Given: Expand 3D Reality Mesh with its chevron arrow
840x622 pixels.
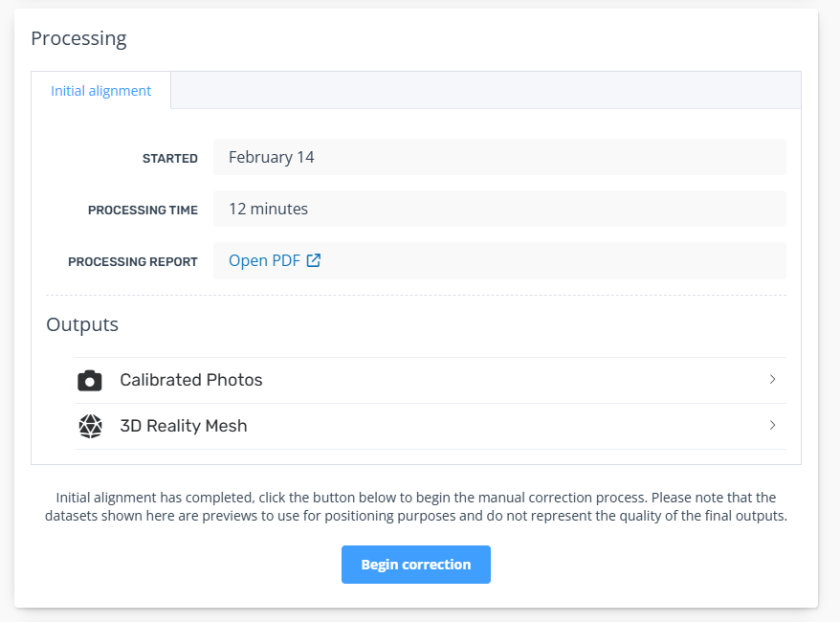Looking at the screenshot, I should (772, 426).
